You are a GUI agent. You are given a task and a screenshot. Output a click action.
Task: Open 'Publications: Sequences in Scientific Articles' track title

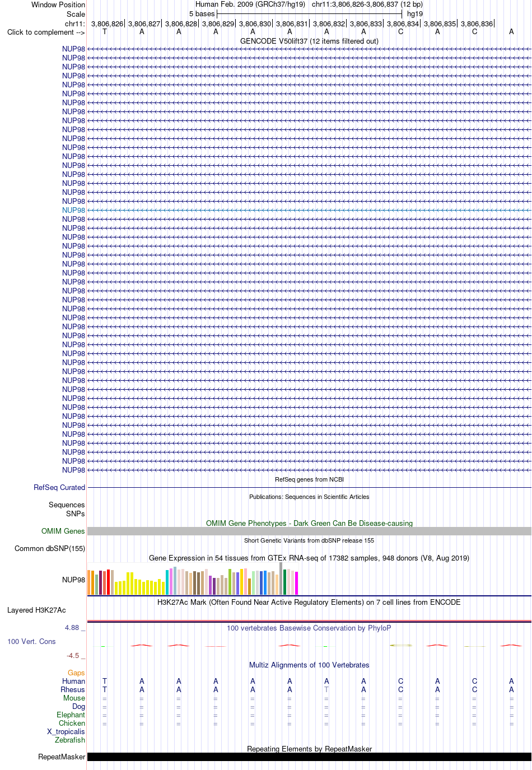[x=309, y=497]
